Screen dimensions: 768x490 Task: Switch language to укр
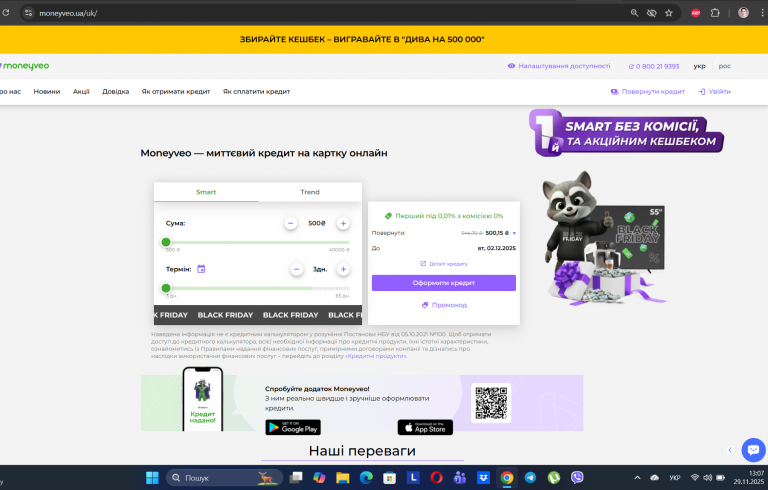pos(699,66)
